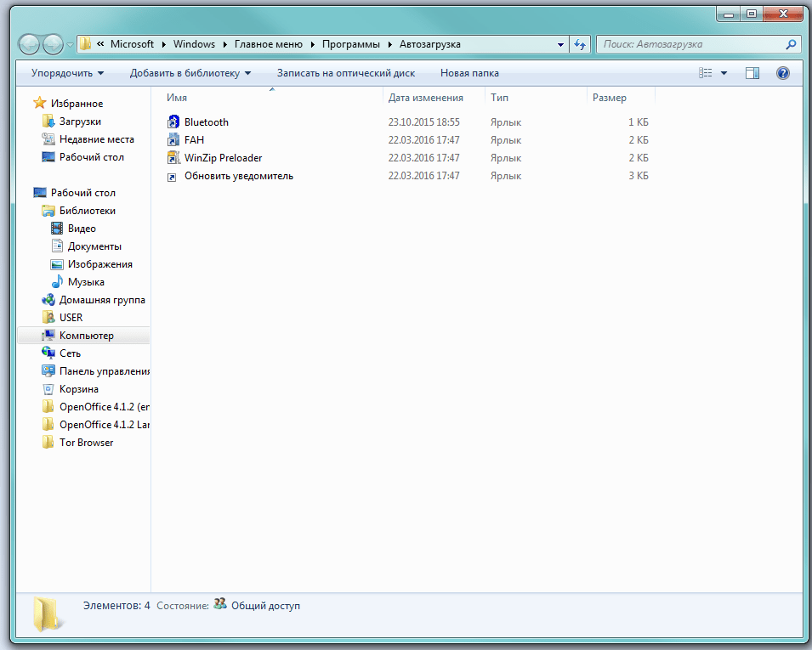Open the address bar history dropdown
This screenshot has width=812, height=650.
[x=560, y=44]
